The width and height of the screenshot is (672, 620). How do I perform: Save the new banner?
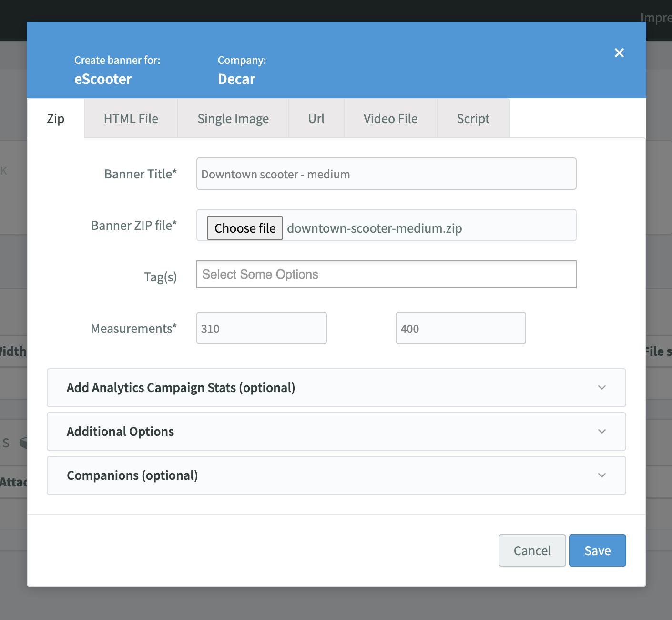click(597, 551)
